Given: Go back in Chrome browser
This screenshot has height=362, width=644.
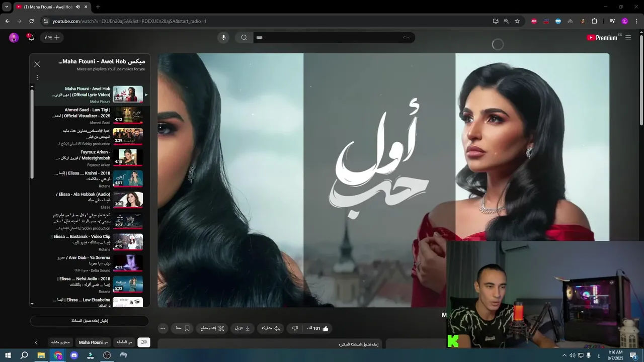Looking at the screenshot, I should 7,21.
